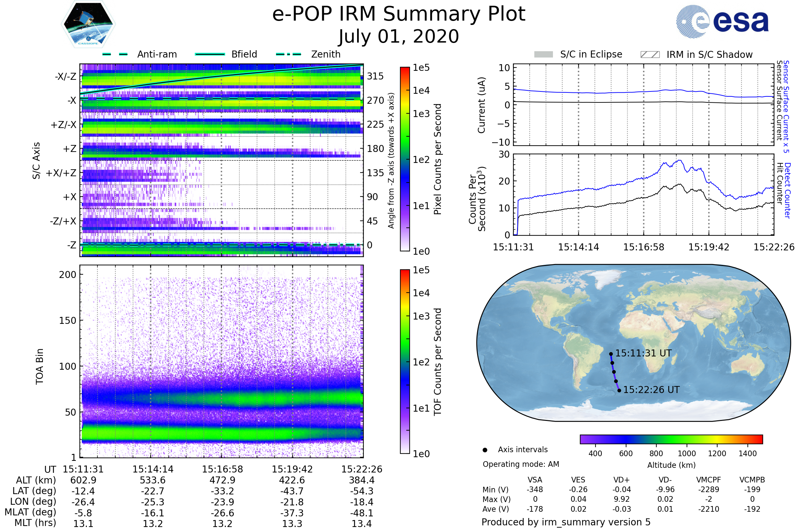Click the VMCPF column header

pyautogui.click(x=709, y=480)
